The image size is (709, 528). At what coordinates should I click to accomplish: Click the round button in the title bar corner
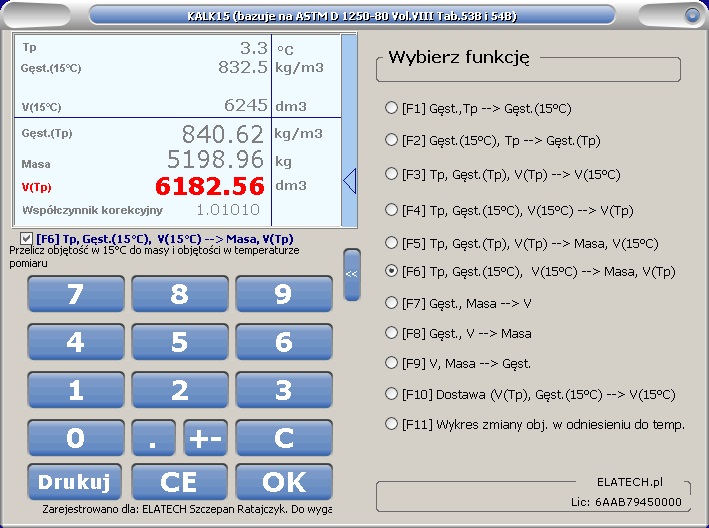[692, 15]
